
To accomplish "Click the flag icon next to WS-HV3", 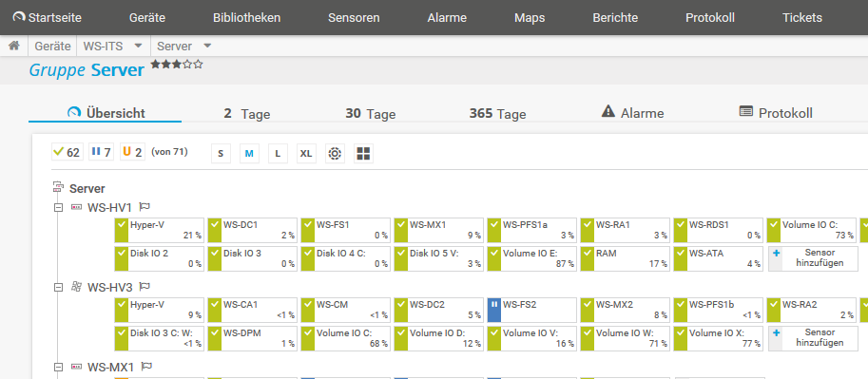I will [145, 287].
